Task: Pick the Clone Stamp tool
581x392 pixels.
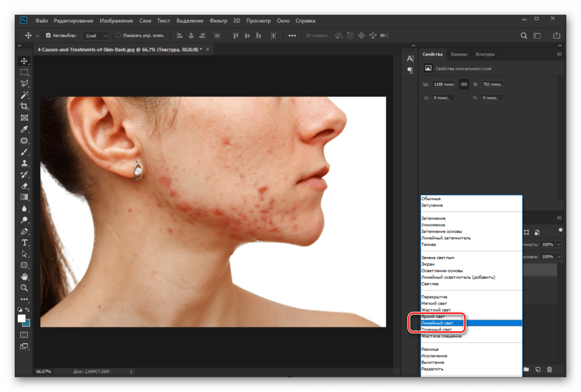Action: coord(24,163)
